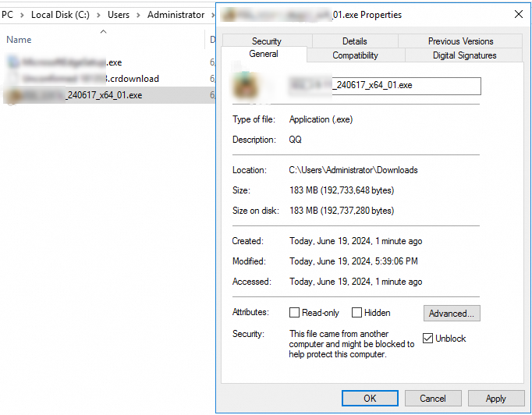Navigate to Users in the address breadcrumb

pyautogui.click(x=119, y=15)
